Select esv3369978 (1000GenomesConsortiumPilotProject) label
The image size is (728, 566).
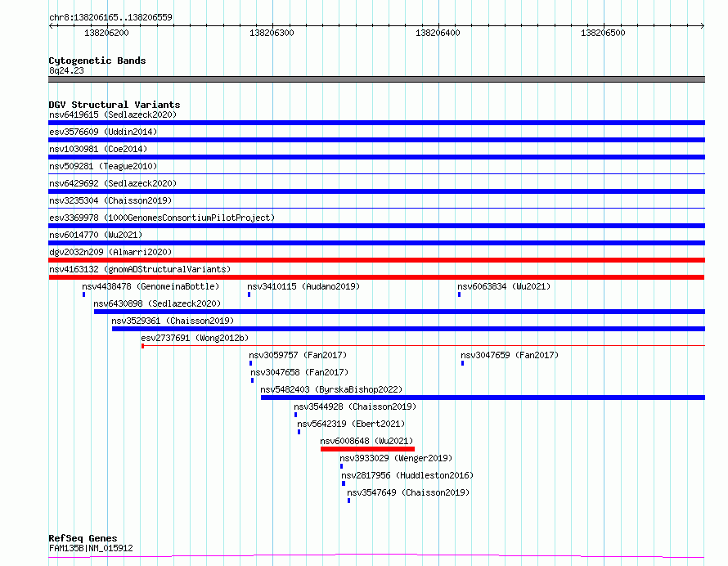pyautogui.click(x=162, y=218)
